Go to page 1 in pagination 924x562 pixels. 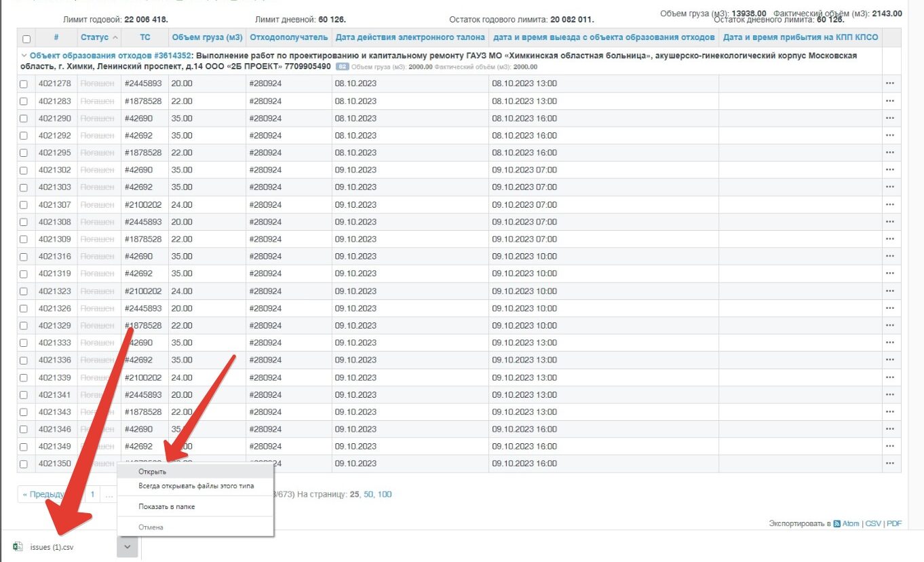(x=93, y=494)
